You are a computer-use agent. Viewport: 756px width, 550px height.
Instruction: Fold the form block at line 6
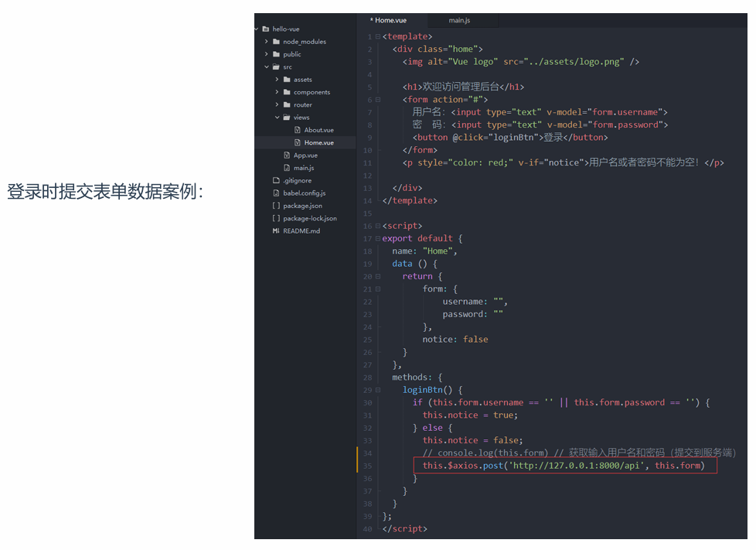[x=377, y=100]
